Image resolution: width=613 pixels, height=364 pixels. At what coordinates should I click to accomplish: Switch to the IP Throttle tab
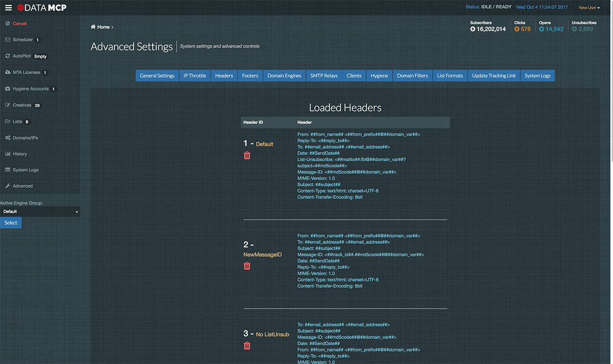[195, 76]
